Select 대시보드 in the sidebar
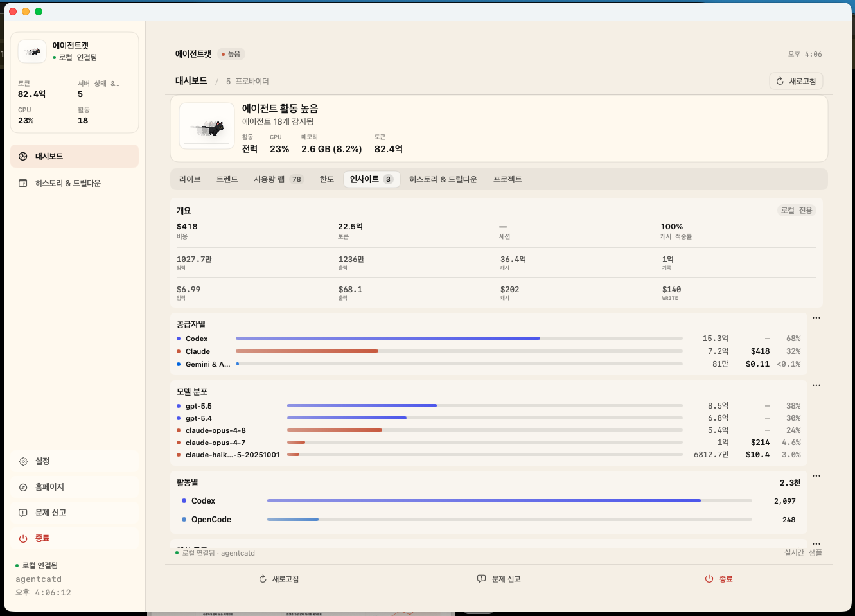Image resolution: width=855 pixels, height=616 pixels. click(75, 156)
